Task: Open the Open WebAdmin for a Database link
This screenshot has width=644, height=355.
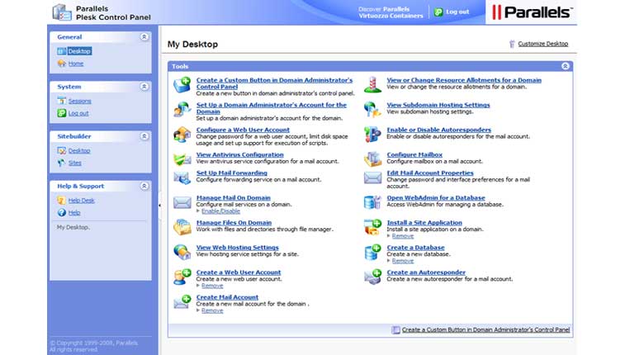Action: click(436, 197)
